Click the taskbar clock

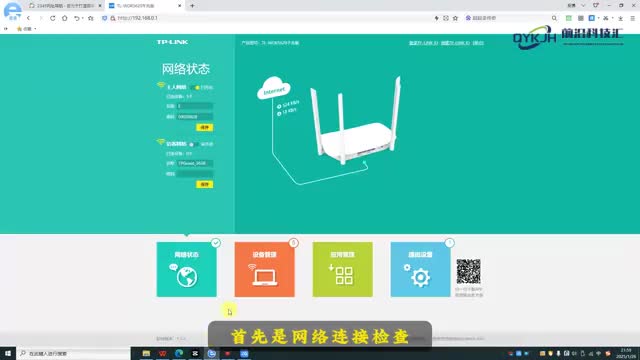[x=626, y=353]
